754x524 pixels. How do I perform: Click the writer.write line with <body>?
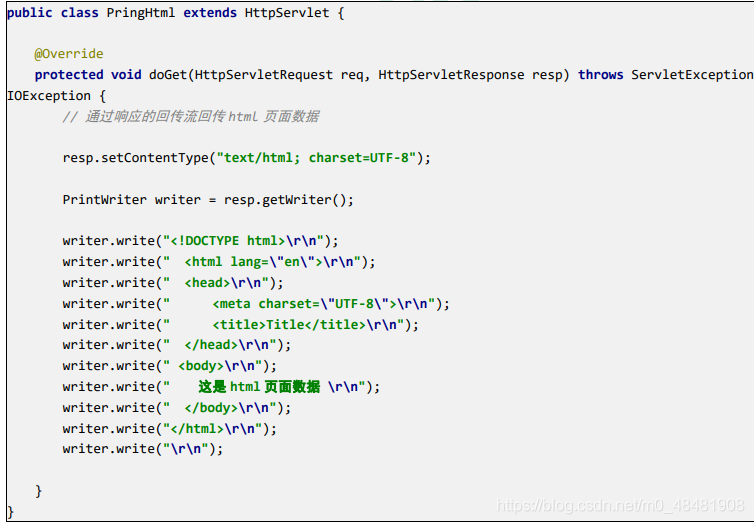click(x=170, y=366)
